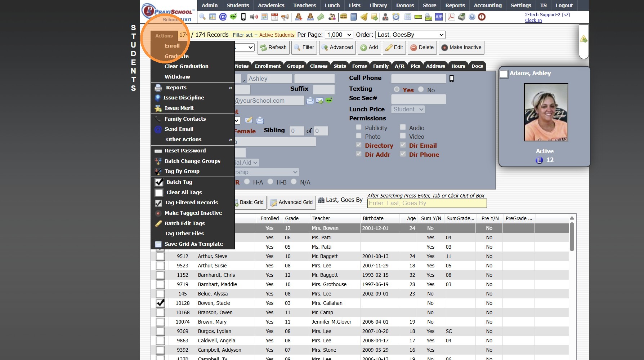Click the alarm clock toolbar icon
The height and width of the screenshot is (360, 644).
coord(396,17)
